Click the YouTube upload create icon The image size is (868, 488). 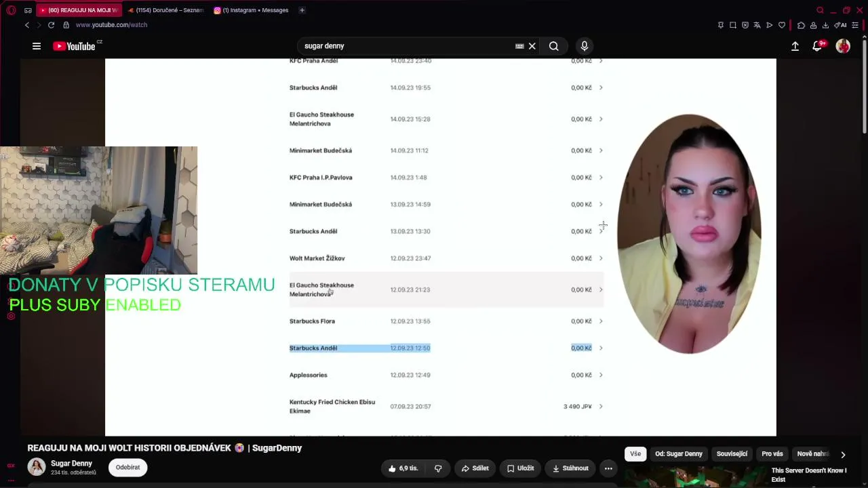(x=795, y=46)
